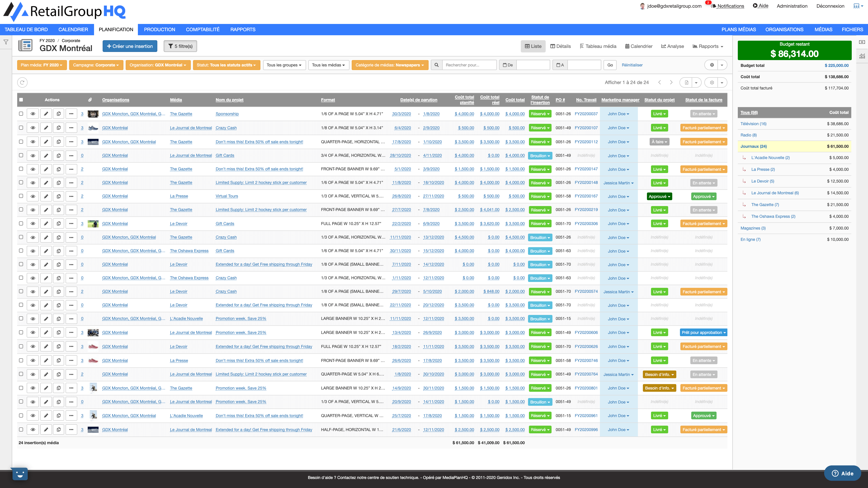
Task: Edit pencil icon for Virtual Tours row
Action: (x=46, y=196)
